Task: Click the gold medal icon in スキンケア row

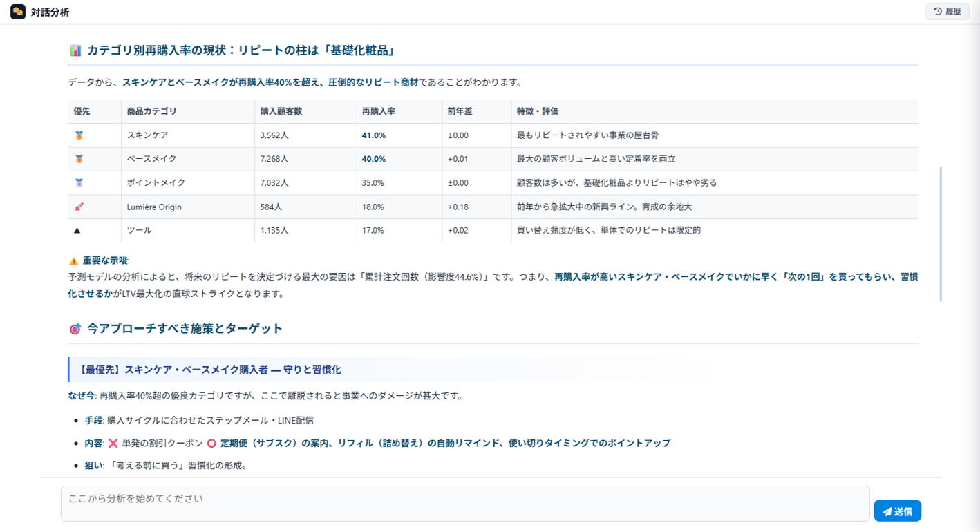Action: click(x=79, y=135)
